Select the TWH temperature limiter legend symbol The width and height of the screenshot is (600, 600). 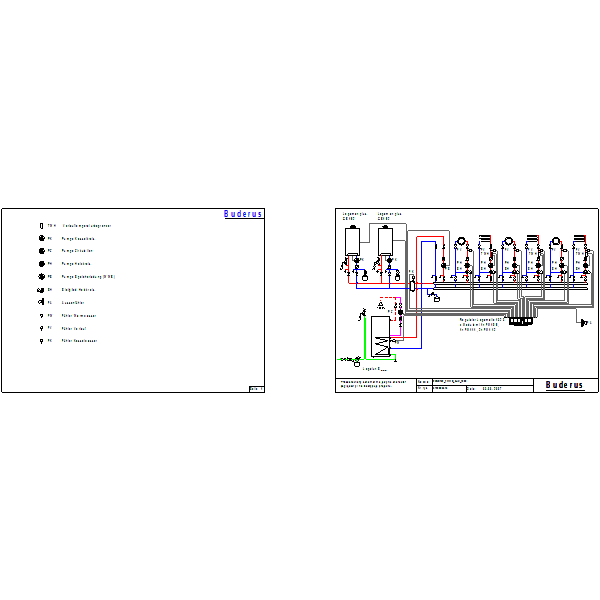click(41, 226)
